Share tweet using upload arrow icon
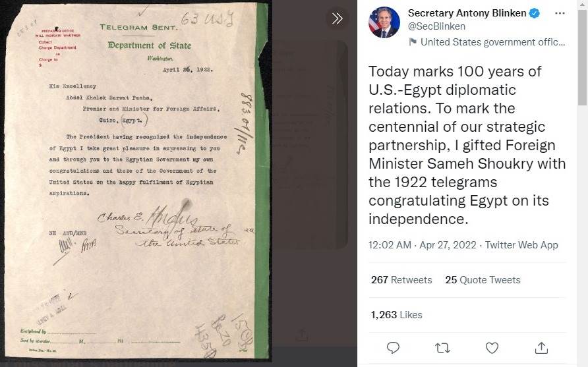The height and width of the screenshot is (367, 588). click(541, 349)
